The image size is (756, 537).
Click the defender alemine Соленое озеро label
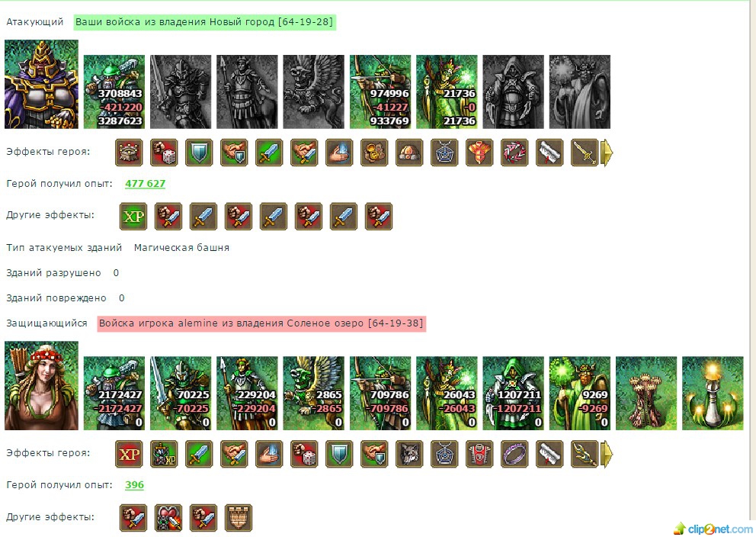click(261, 323)
